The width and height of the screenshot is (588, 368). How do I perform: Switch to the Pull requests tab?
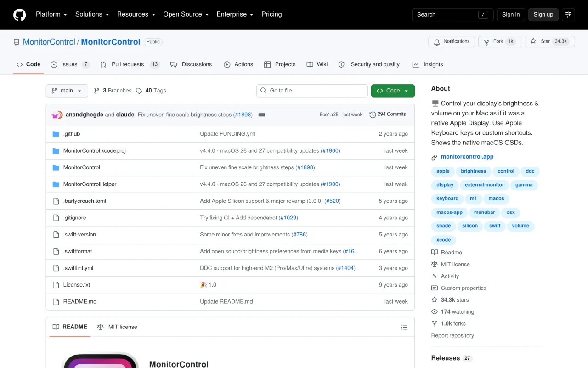click(130, 65)
